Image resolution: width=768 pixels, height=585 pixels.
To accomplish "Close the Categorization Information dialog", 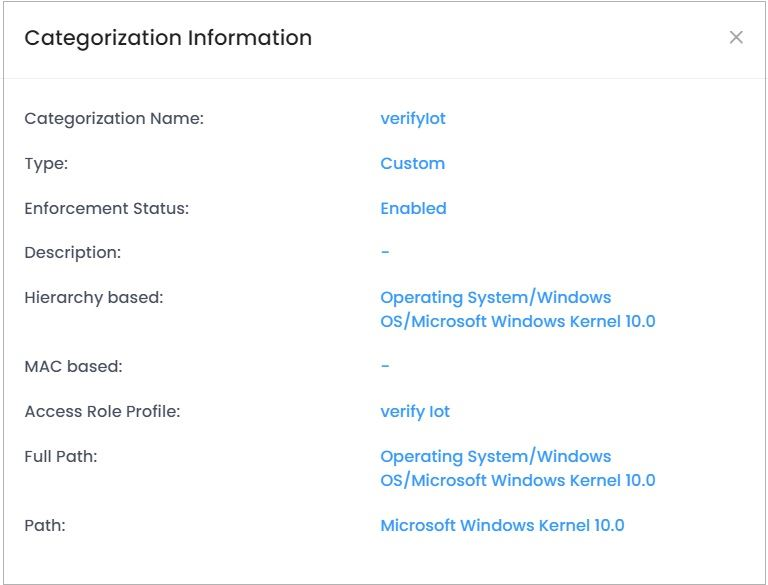I will click(736, 38).
